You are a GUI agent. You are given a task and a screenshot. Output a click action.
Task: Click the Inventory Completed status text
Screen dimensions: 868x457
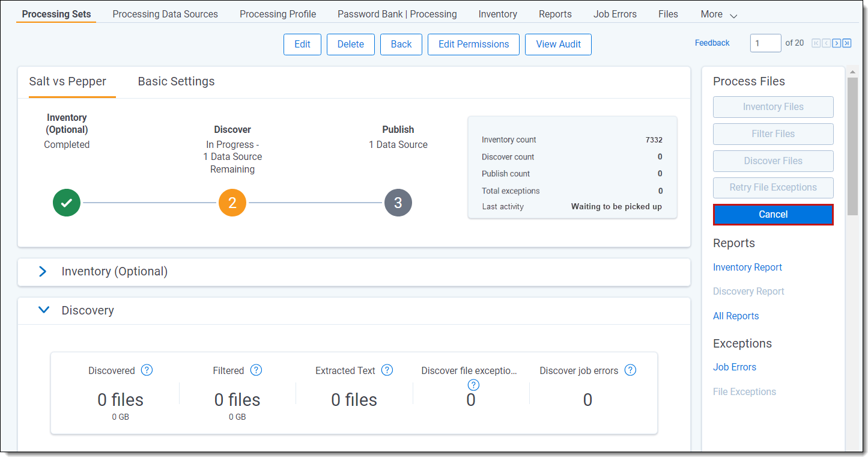tap(67, 144)
